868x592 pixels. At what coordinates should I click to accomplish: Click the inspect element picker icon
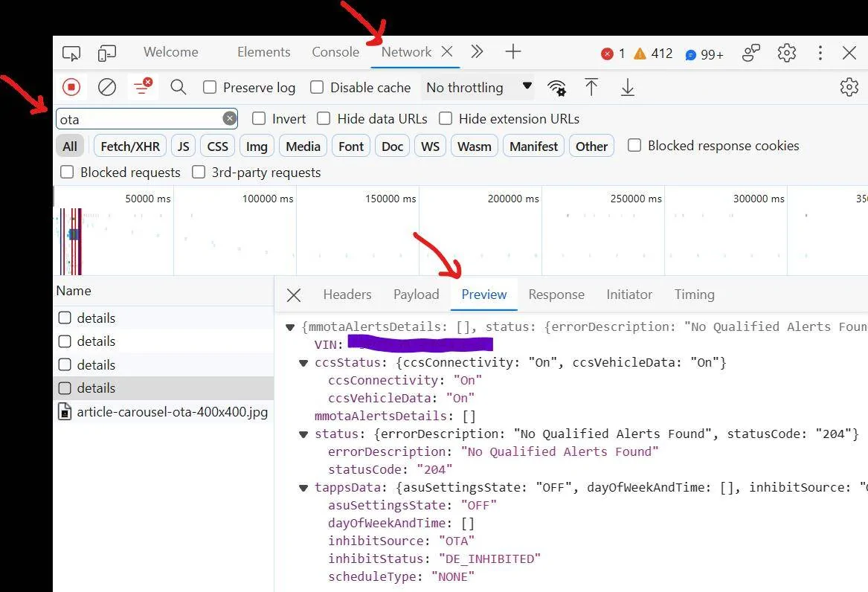point(71,53)
